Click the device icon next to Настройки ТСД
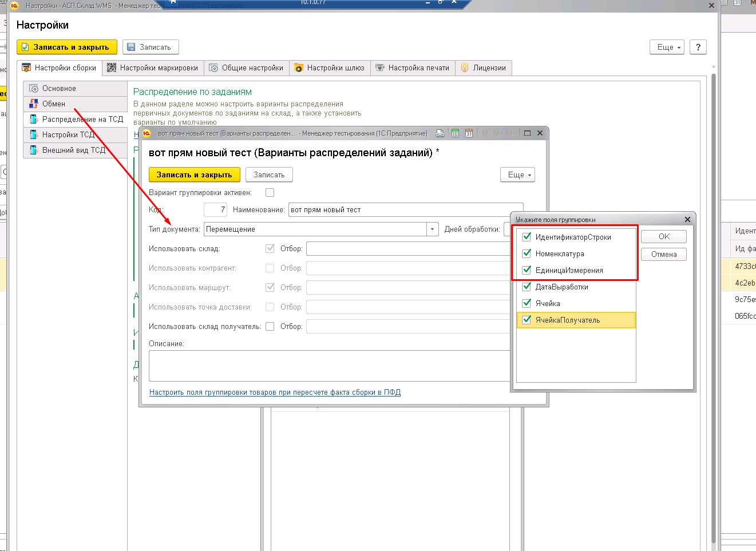The height and width of the screenshot is (551, 756). coord(34,134)
